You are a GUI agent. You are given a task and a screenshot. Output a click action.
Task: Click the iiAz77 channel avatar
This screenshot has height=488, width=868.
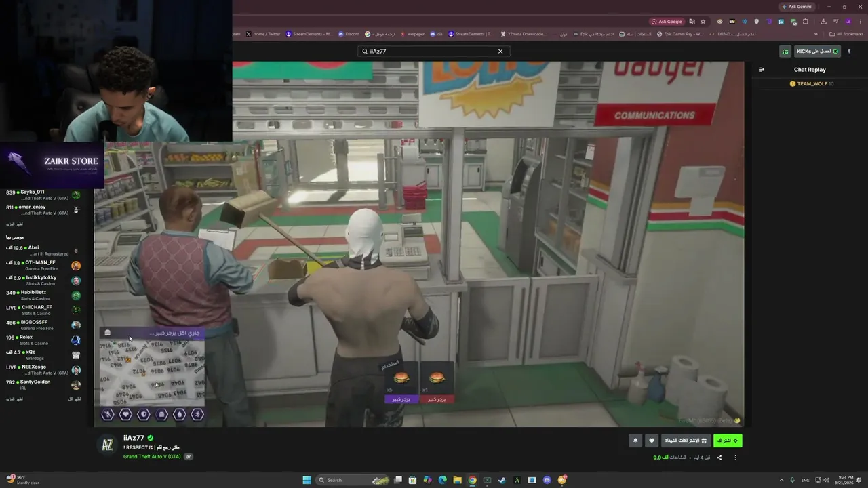107,445
